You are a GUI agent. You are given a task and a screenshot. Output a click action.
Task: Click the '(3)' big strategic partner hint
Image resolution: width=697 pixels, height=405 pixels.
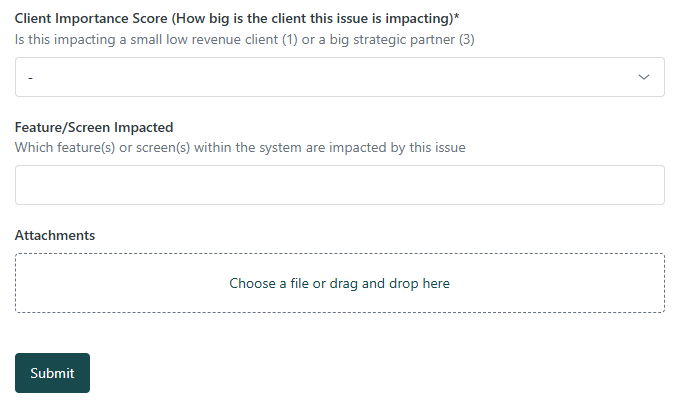pyautogui.click(x=467, y=40)
